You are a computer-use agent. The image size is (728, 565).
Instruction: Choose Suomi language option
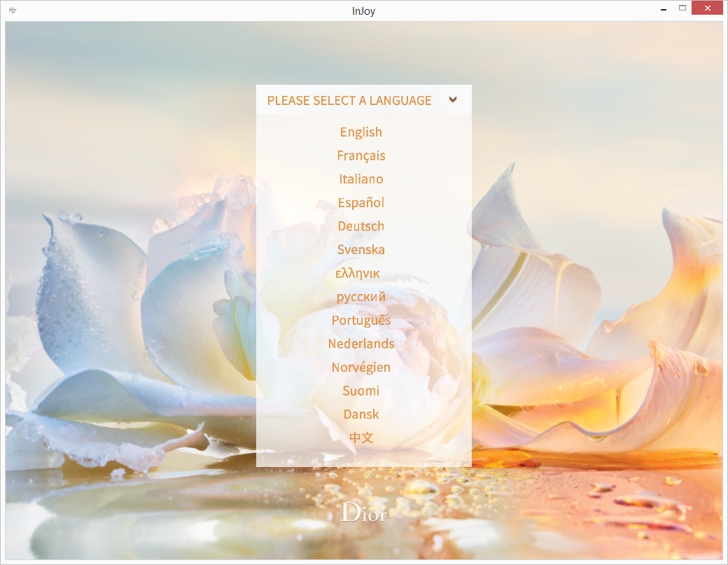click(x=360, y=391)
